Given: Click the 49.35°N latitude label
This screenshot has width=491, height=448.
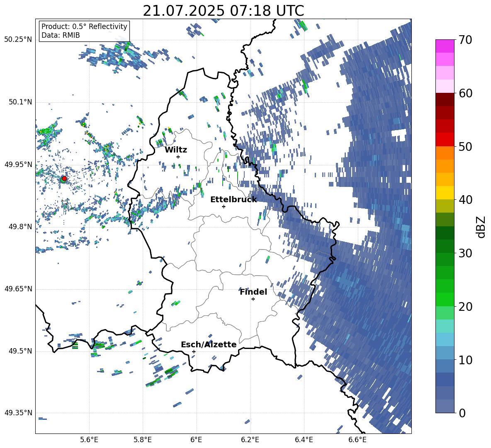Looking at the screenshot, I should (18, 413).
